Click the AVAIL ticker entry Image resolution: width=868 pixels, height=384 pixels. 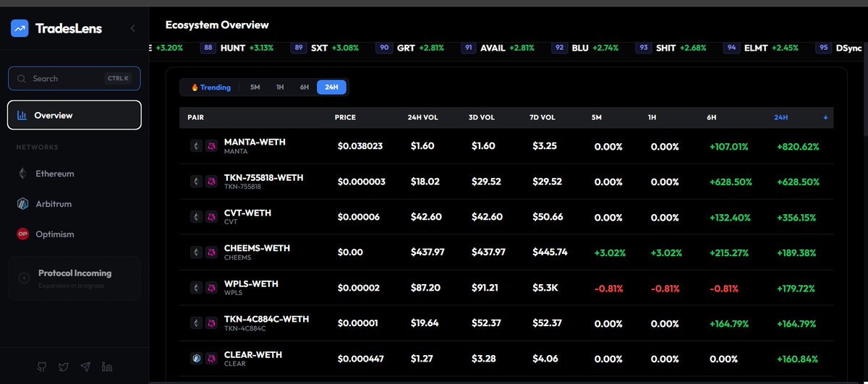(x=498, y=48)
